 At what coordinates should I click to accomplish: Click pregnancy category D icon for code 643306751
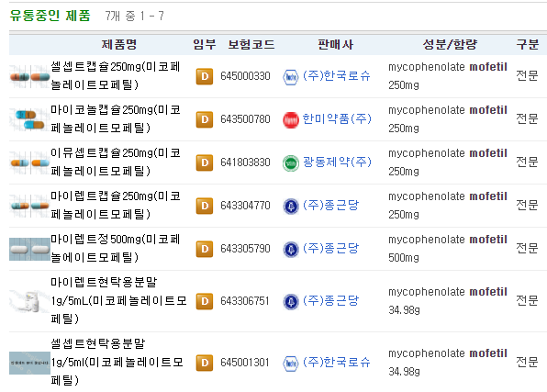tap(205, 301)
